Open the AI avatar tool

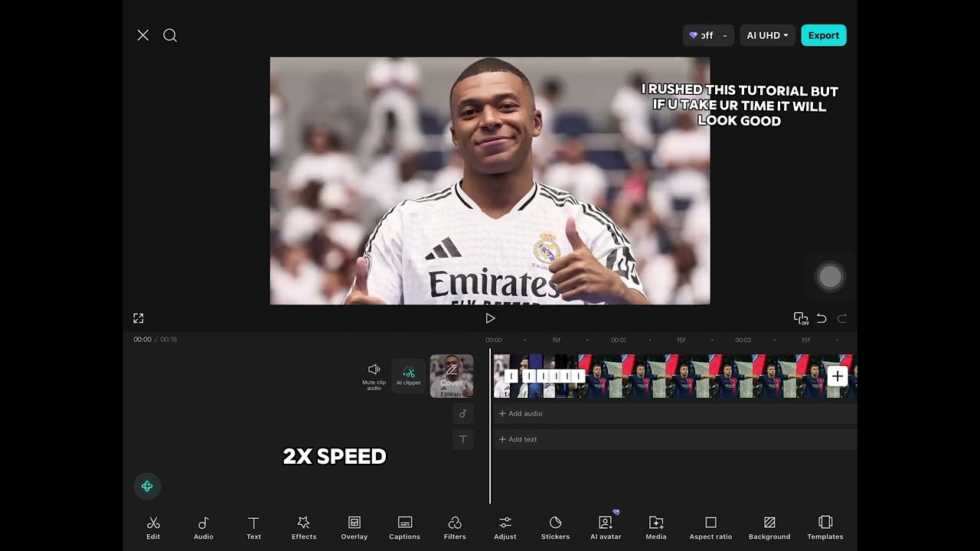pyautogui.click(x=606, y=528)
